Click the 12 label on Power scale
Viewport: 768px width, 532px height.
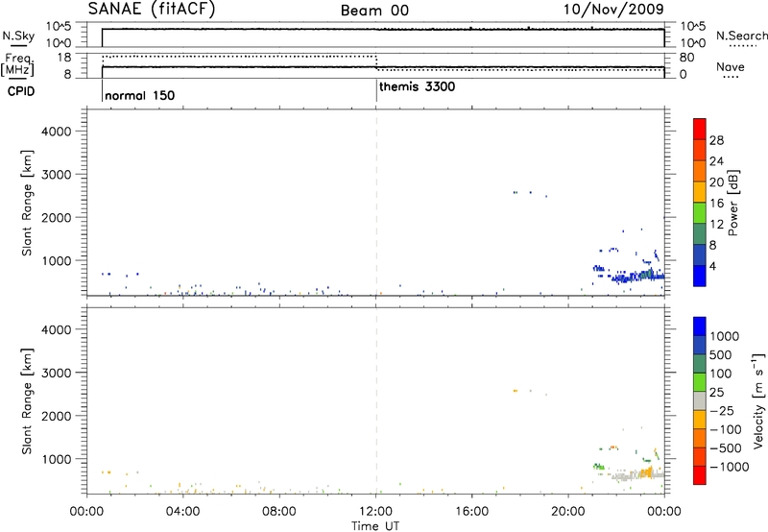[716, 225]
